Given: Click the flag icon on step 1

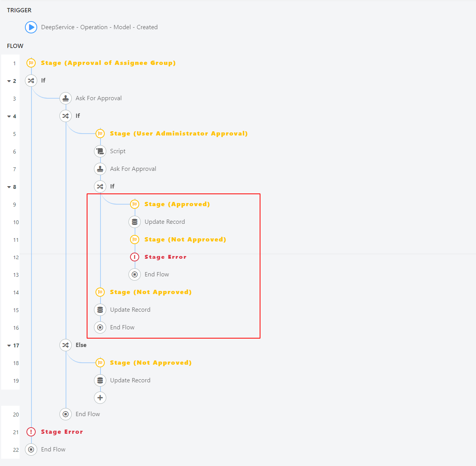Looking at the screenshot, I should point(31,63).
